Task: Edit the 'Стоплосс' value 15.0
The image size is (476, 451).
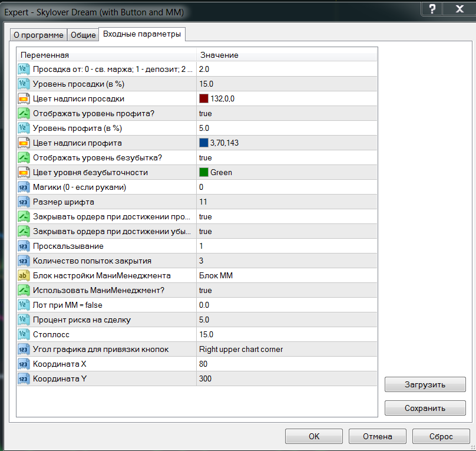Action: [x=286, y=334]
